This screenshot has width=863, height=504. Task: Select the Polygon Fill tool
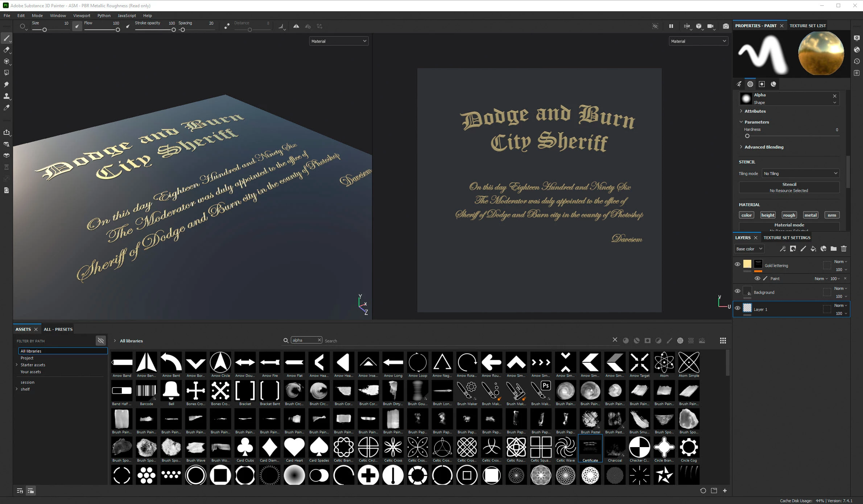coord(6,73)
